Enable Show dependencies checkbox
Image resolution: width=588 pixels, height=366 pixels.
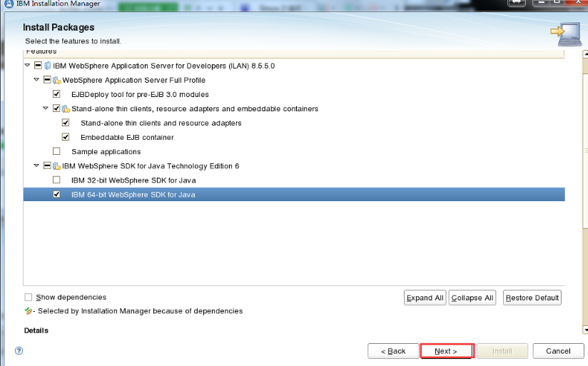28,297
